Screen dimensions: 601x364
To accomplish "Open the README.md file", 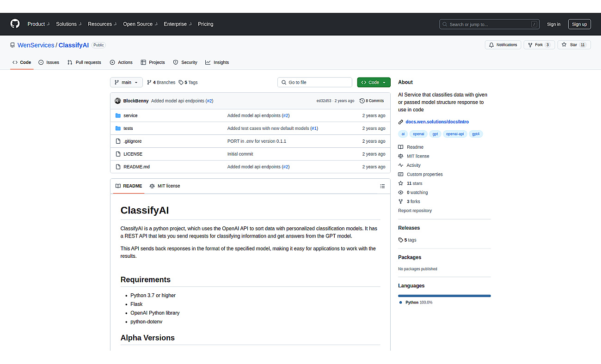I will (x=136, y=167).
